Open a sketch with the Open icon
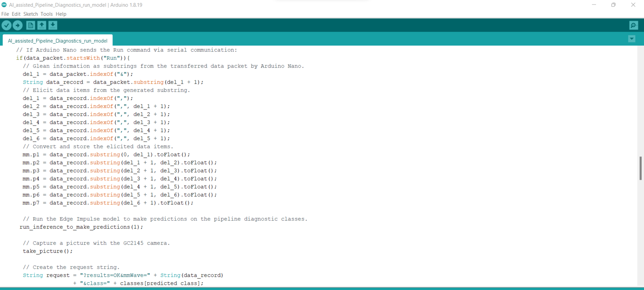 [x=41, y=25]
